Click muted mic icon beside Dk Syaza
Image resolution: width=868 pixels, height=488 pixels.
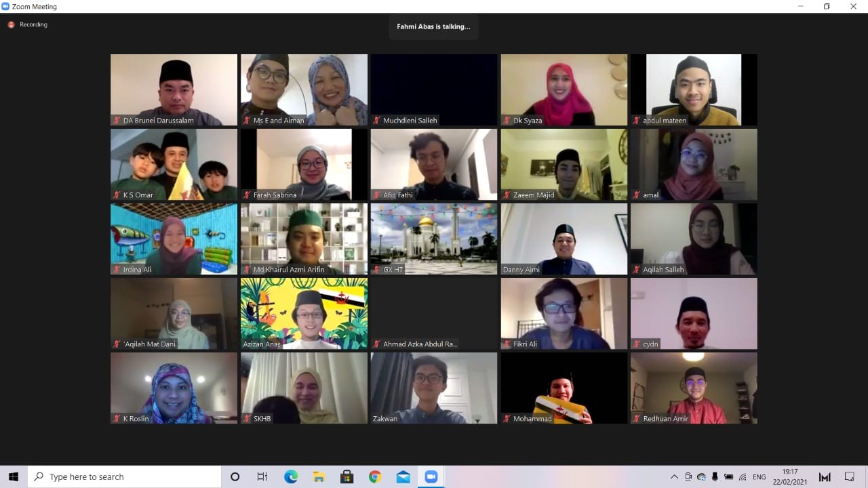pos(507,121)
